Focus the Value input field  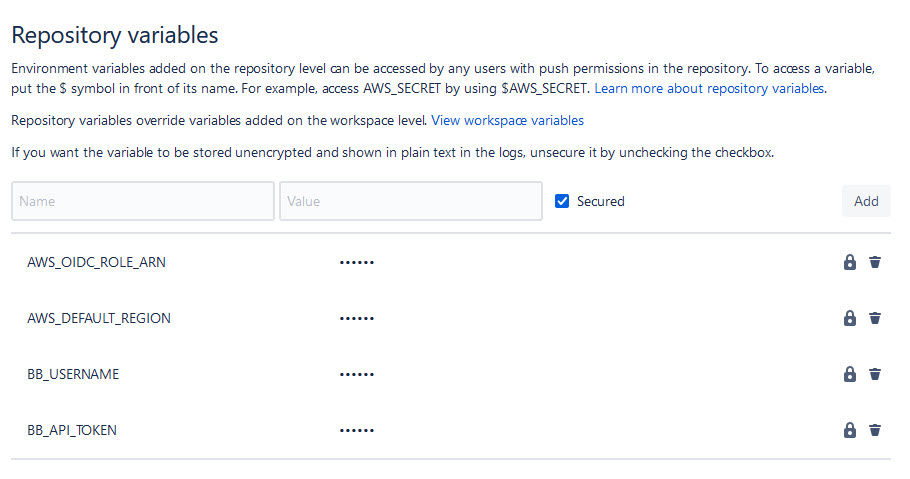411,201
